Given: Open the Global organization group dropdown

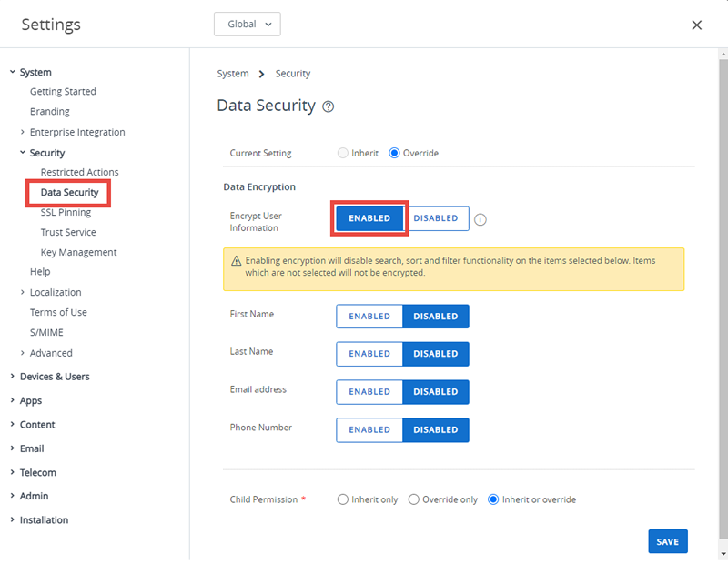Looking at the screenshot, I should tap(247, 25).
